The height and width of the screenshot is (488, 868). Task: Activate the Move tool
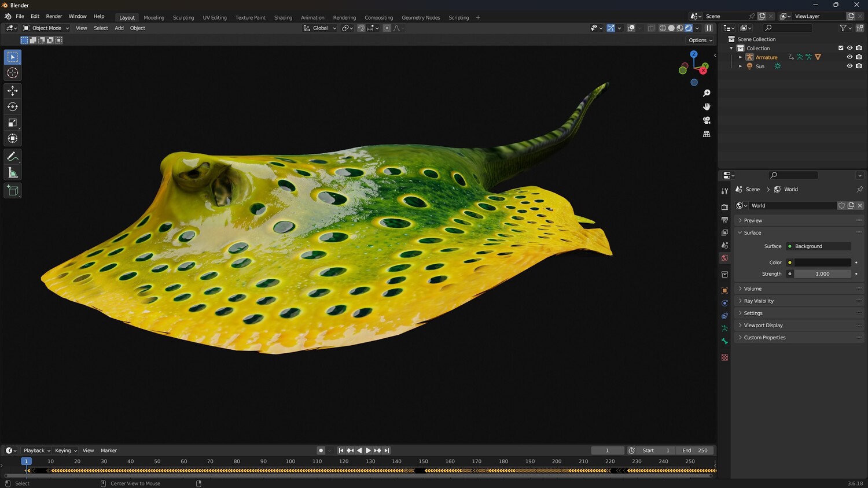(x=13, y=91)
